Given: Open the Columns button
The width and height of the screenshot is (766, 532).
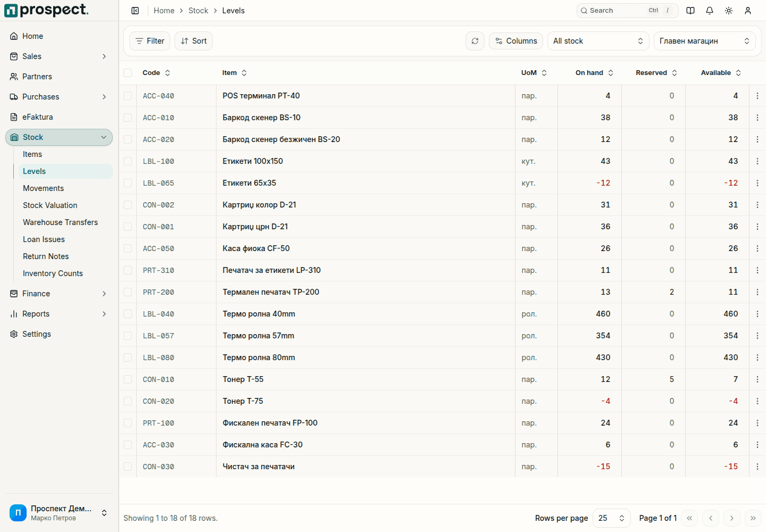Looking at the screenshot, I should (516, 41).
